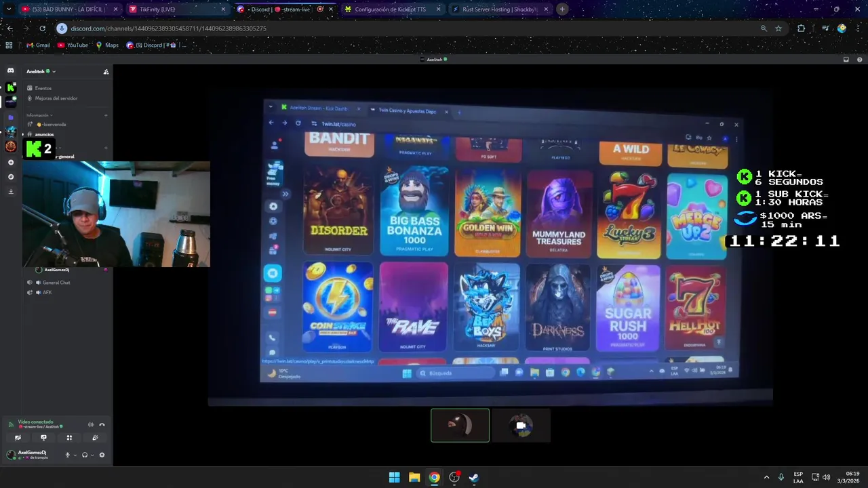Open a new Chrome tab
Image resolution: width=868 pixels, height=488 pixels.
pos(562,9)
